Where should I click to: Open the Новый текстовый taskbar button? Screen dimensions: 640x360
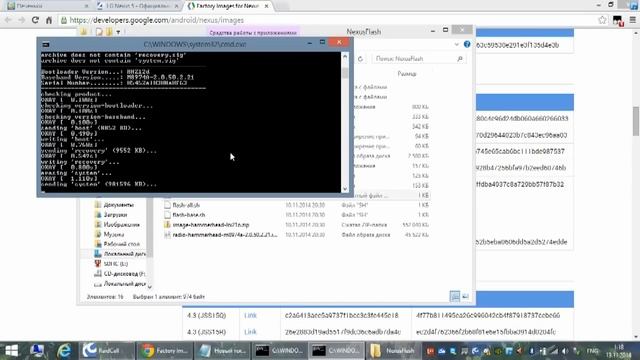pos(222,351)
